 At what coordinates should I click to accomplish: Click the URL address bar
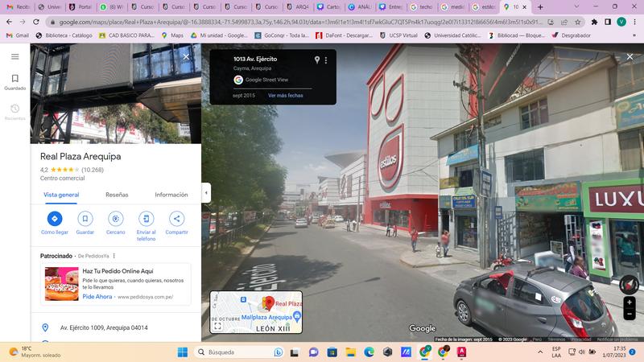299,22
